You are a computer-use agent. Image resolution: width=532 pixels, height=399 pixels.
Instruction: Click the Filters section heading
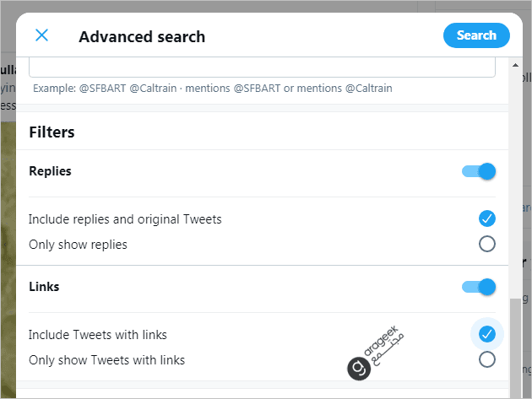(52, 132)
